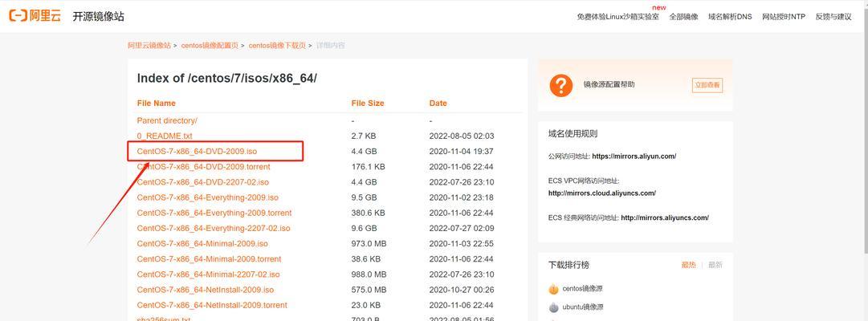The height and width of the screenshot is (321, 868).
Task: Click centos镜像源 in download ranking
Action: (x=582, y=289)
